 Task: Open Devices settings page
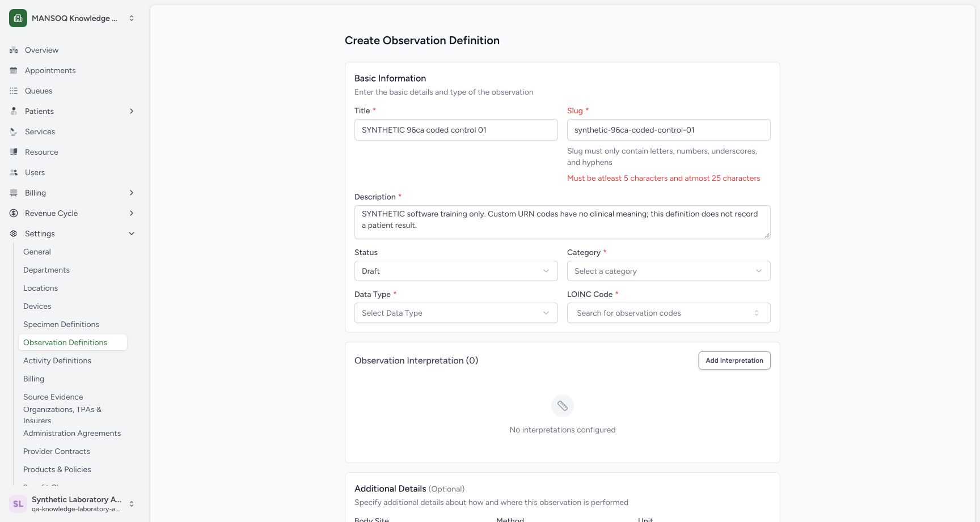coord(73,306)
